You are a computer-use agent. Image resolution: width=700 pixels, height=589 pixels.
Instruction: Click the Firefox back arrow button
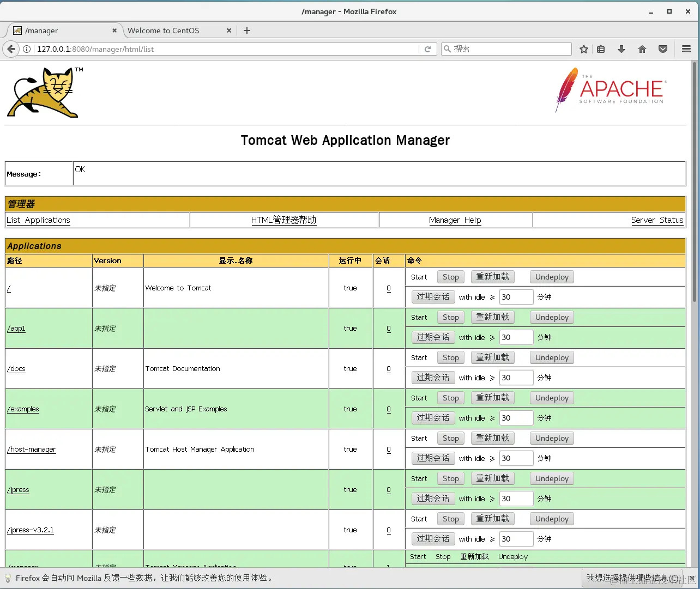point(11,49)
